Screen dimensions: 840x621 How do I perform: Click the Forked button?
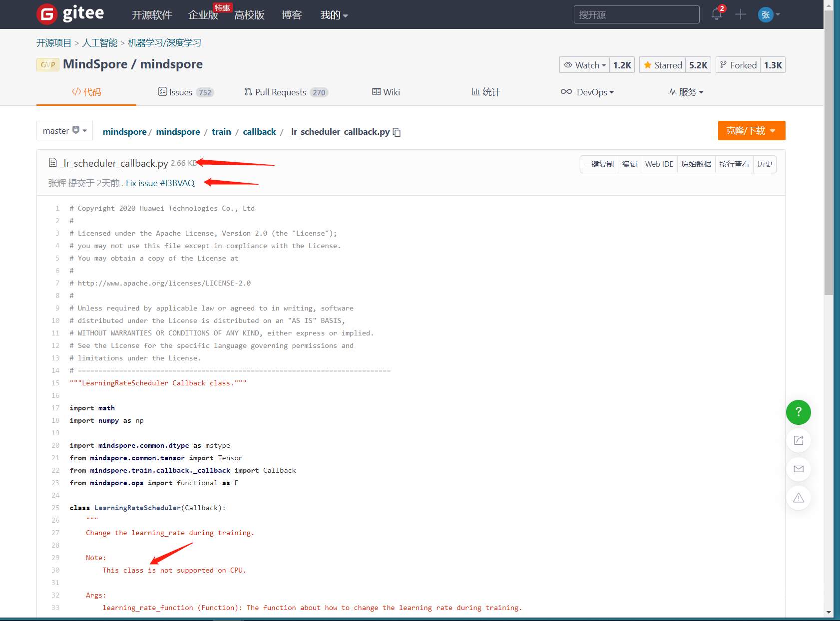738,65
